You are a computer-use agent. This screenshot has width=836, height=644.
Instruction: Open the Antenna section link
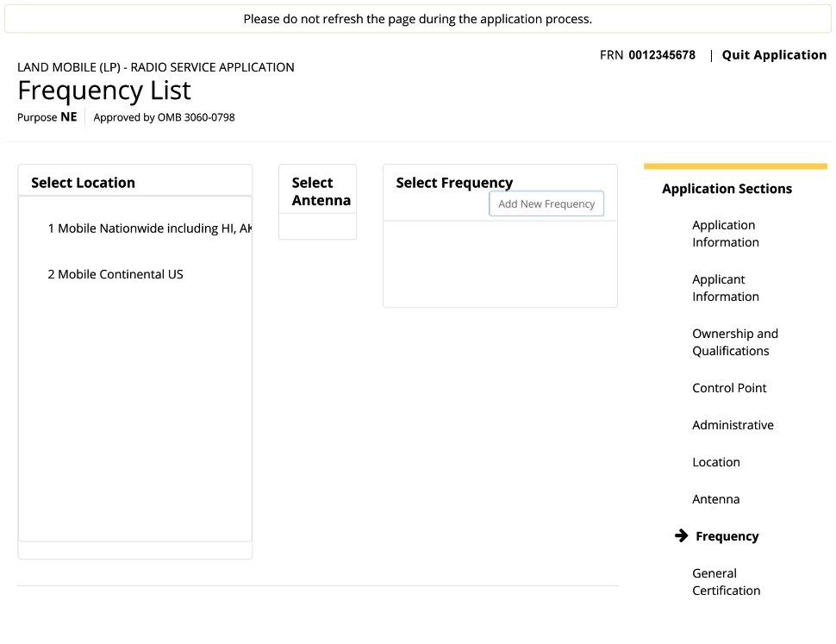coord(715,499)
